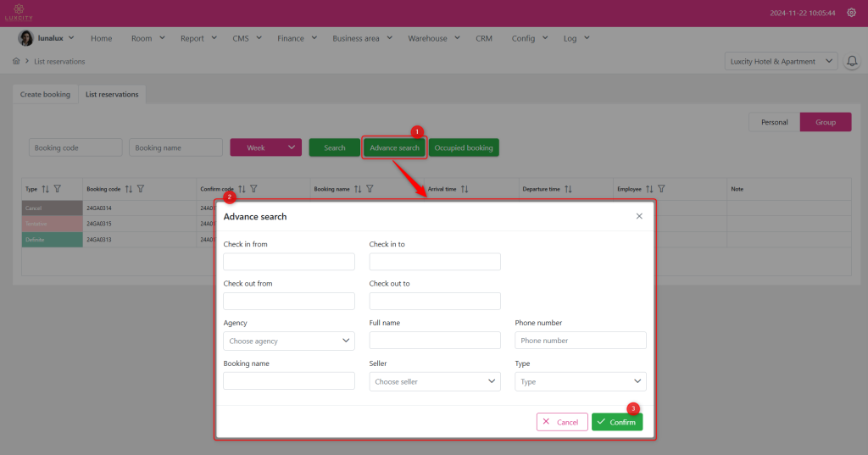Image resolution: width=868 pixels, height=455 pixels.
Task: Sort the Type column
Action: click(x=46, y=189)
